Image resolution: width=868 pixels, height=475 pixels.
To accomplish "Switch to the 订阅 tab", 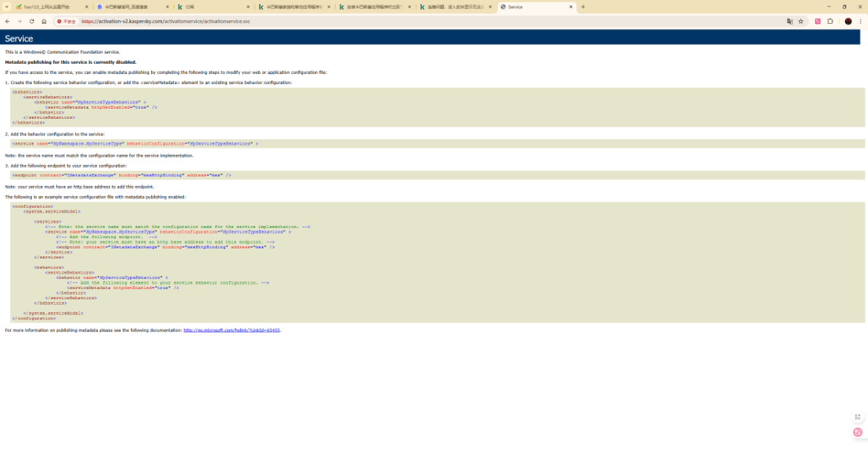I will coord(210,7).
